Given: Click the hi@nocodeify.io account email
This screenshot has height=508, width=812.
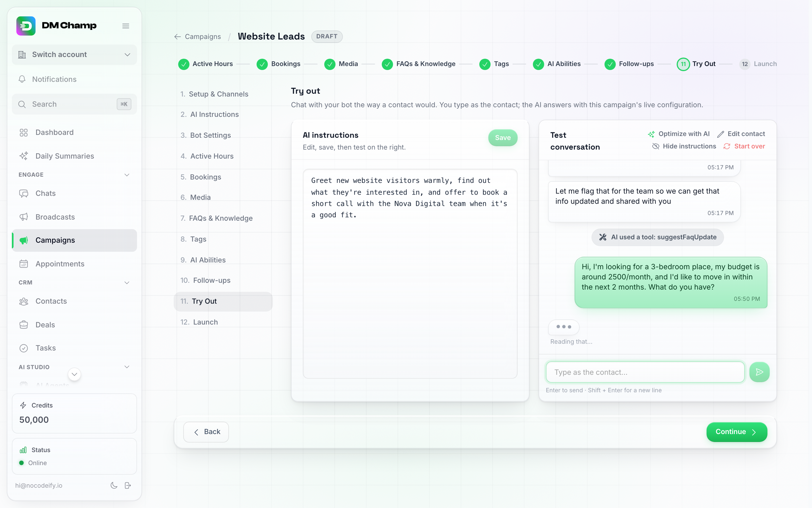Looking at the screenshot, I should coord(39,485).
